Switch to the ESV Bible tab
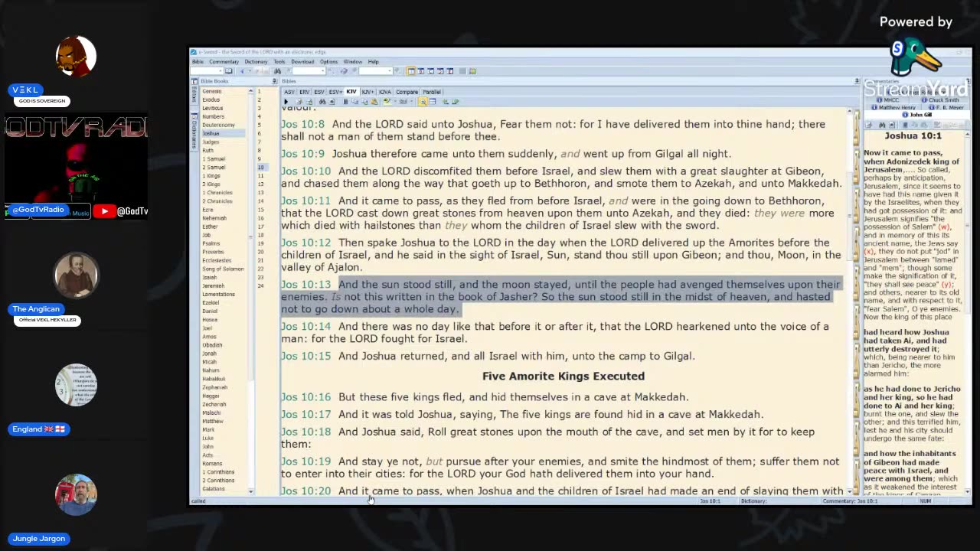980x551 pixels. pos(319,92)
